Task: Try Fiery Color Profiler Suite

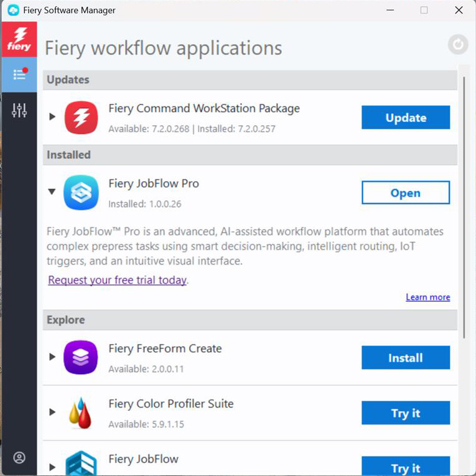Action: click(x=406, y=413)
